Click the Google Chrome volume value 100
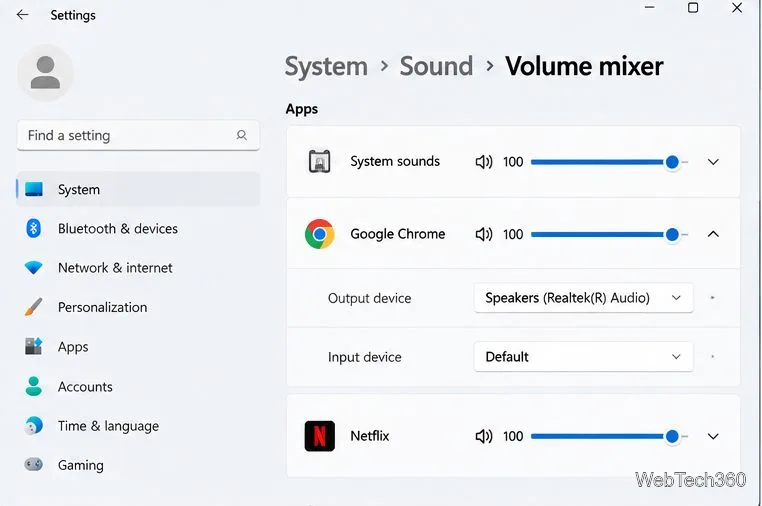 point(513,234)
